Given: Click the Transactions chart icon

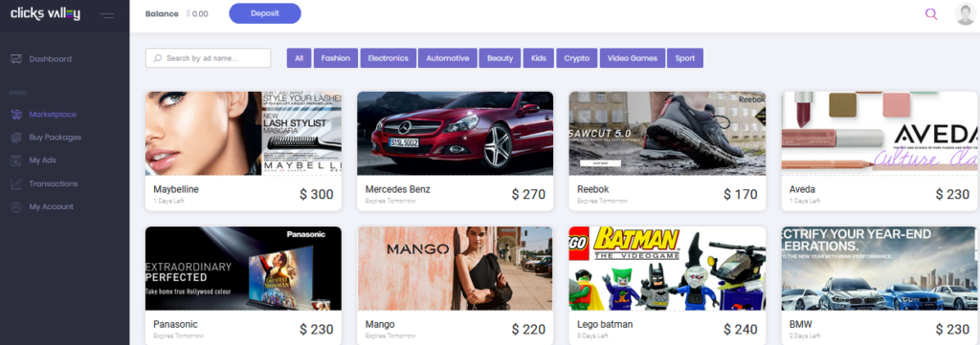Looking at the screenshot, I should click(16, 183).
